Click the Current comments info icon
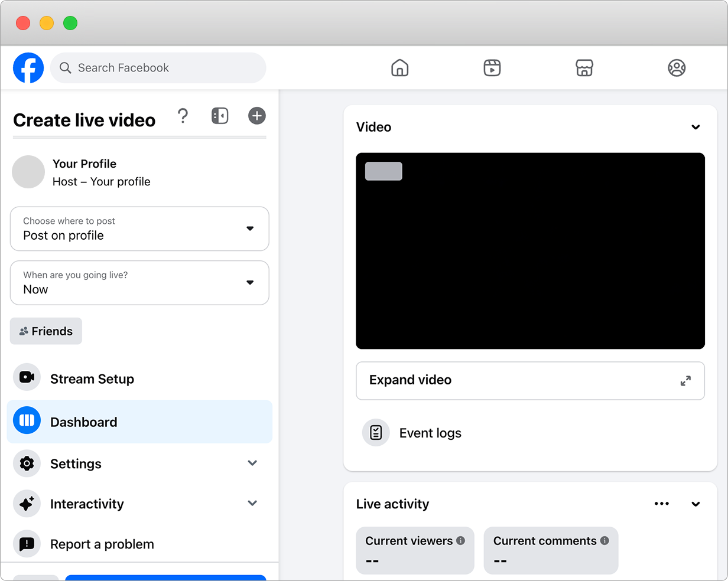The image size is (728, 581). (604, 540)
